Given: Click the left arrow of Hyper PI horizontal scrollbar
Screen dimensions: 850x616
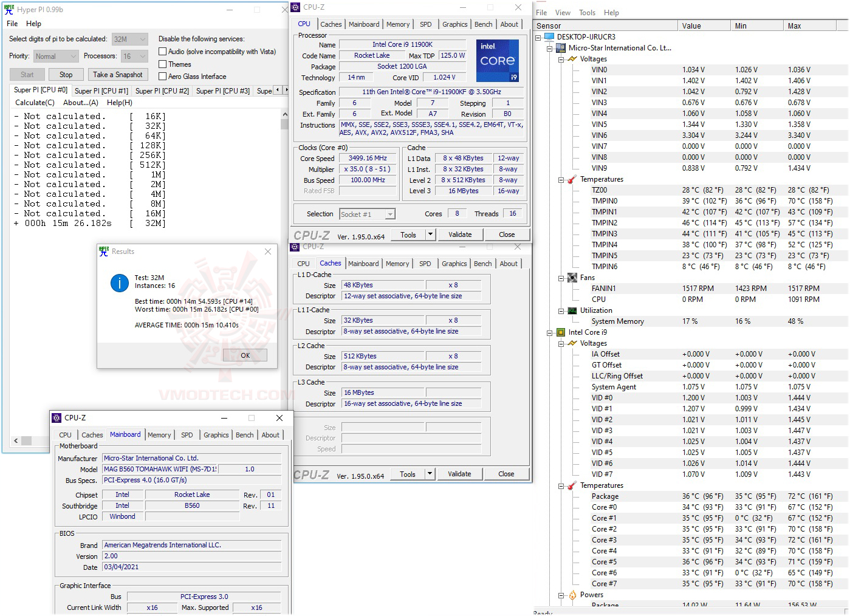Looking at the screenshot, I should tap(16, 440).
